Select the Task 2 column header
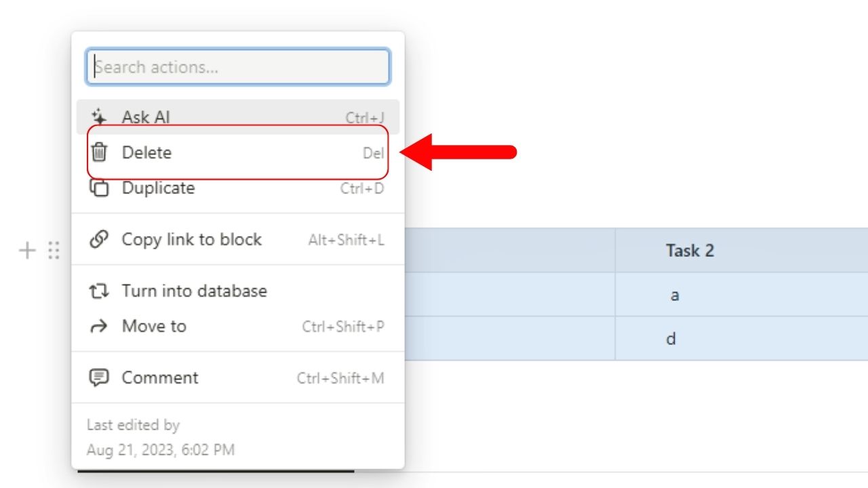 click(x=689, y=251)
